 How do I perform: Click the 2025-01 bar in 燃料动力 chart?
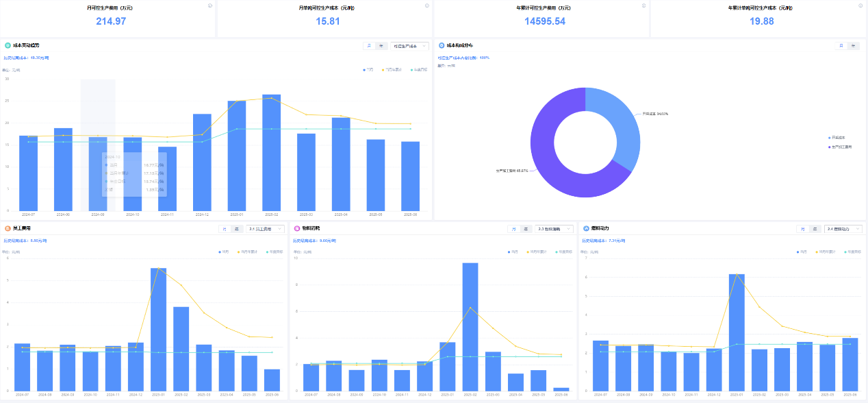tap(737, 332)
